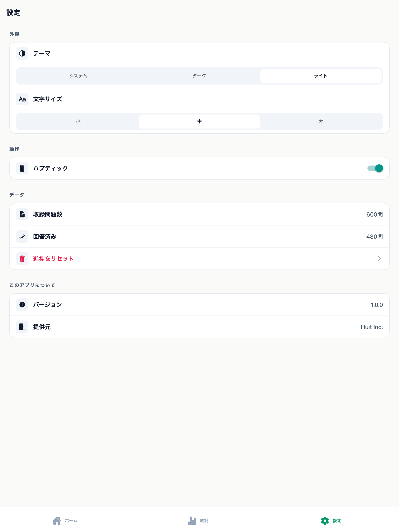The image size is (399, 532).
Task: Click the Aa font size icon
Action: click(22, 99)
